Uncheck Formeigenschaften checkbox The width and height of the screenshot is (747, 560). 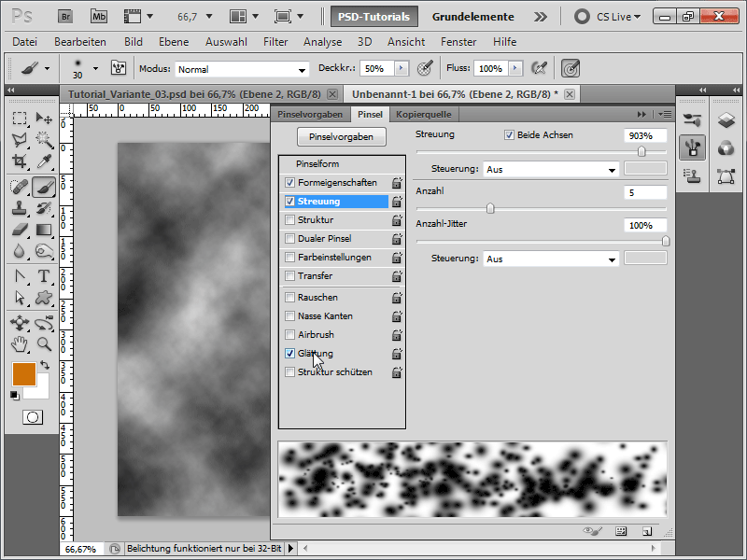(289, 182)
